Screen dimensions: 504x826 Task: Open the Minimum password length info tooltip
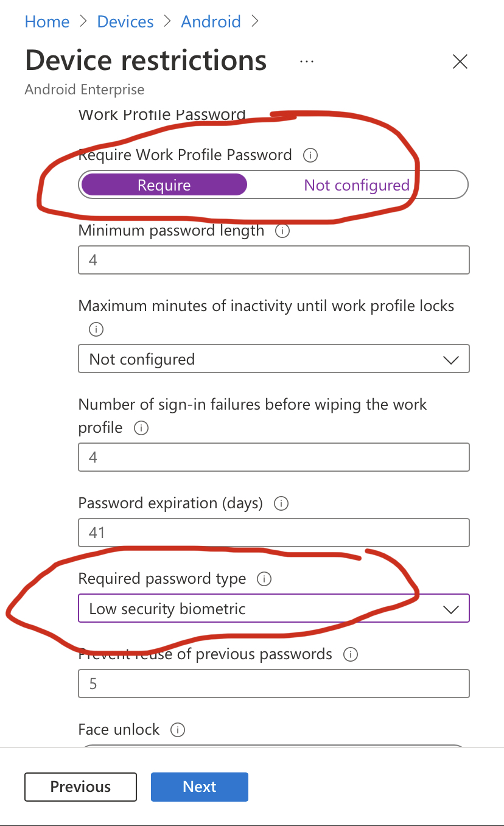coord(282,231)
